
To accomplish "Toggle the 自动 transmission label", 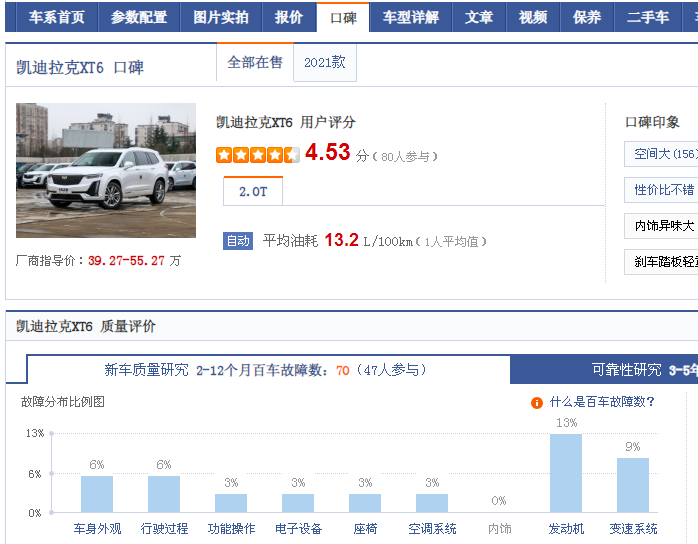I will pos(238,241).
